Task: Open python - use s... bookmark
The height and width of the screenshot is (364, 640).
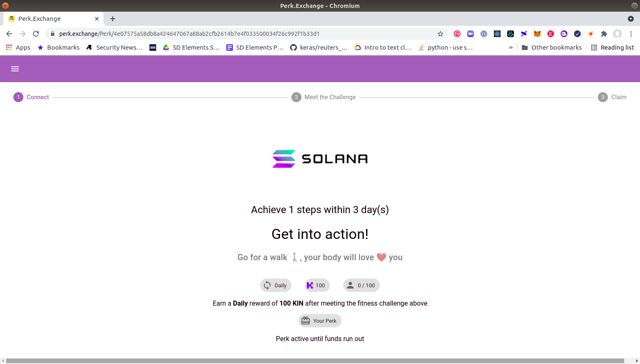Action: 446,48
